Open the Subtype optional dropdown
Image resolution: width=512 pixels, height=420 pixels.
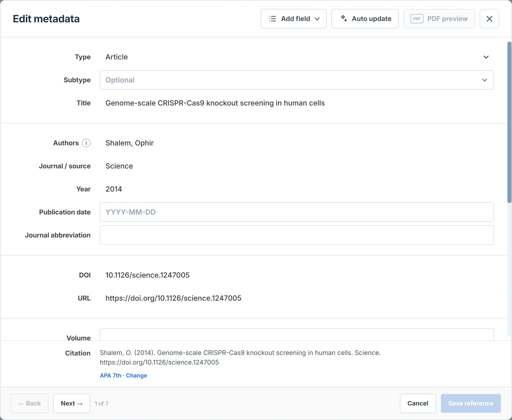tap(297, 80)
